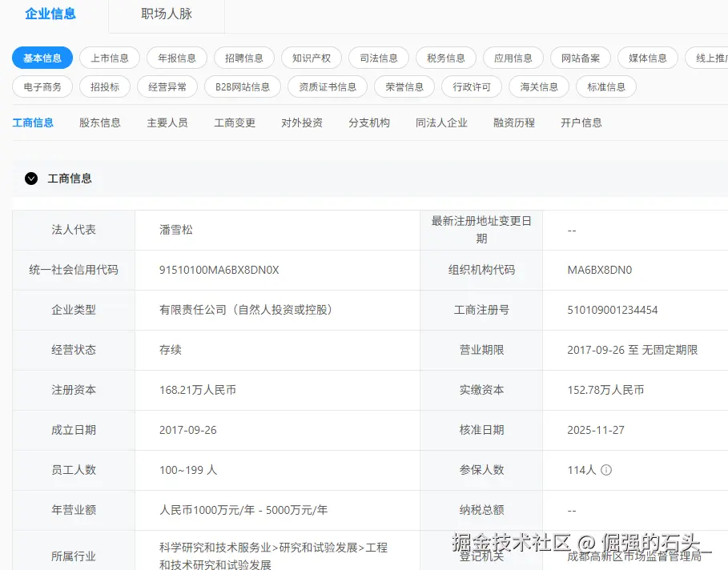Select 税务信息 pill
The width and height of the screenshot is (728, 570).
(x=446, y=58)
